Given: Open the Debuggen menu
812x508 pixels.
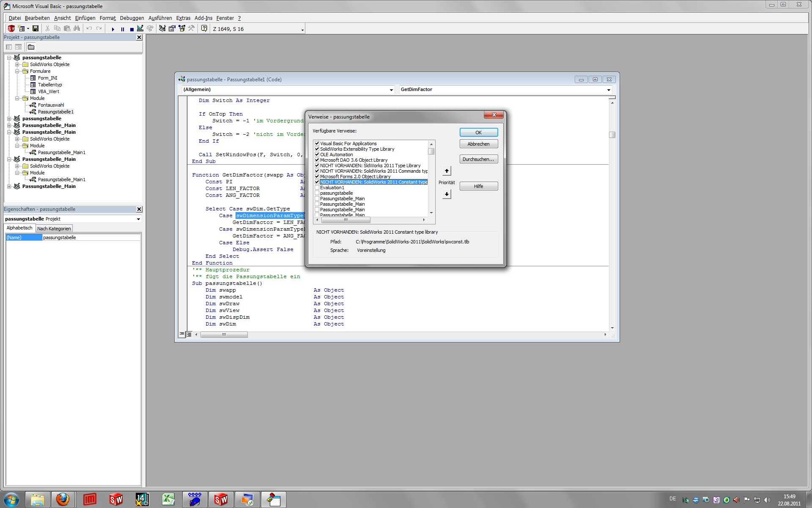Looking at the screenshot, I should (132, 18).
